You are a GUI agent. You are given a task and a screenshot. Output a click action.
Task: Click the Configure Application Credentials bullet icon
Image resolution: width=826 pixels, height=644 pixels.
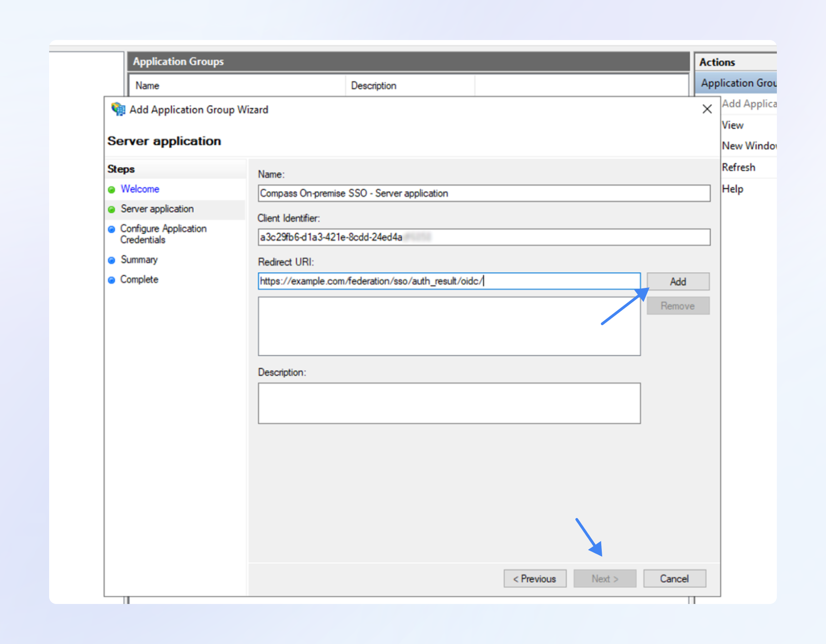pyautogui.click(x=112, y=230)
